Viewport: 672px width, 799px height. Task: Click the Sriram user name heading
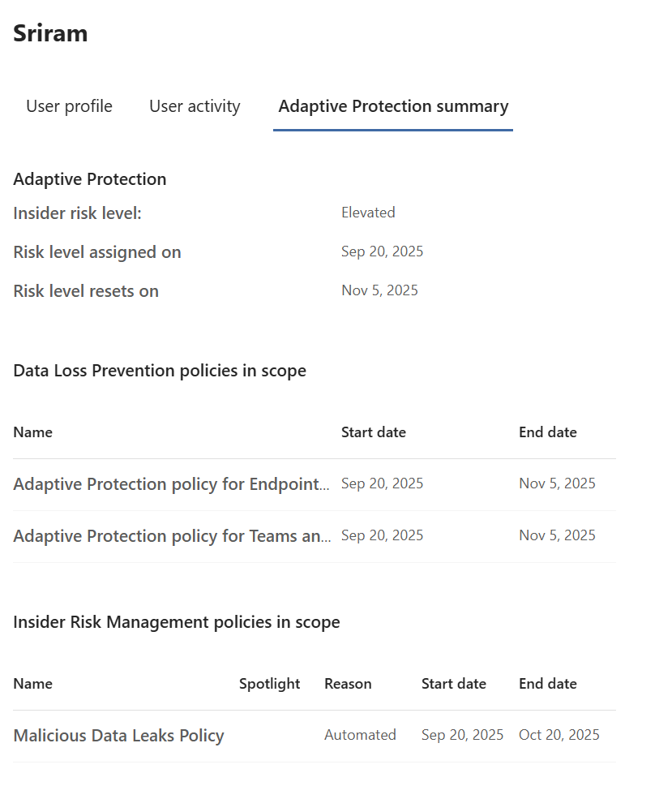[x=50, y=33]
